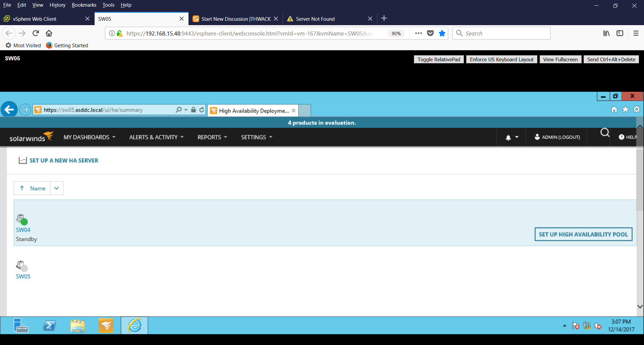The width and height of the screenshot is (644, 345).
Task: Click Firefox reload page icon
Action: coord(36,33)
